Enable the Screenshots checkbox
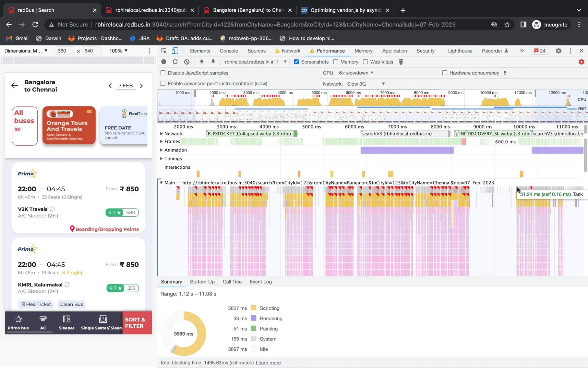Screen dimensions: 588x368 click(x=297, y=62)
